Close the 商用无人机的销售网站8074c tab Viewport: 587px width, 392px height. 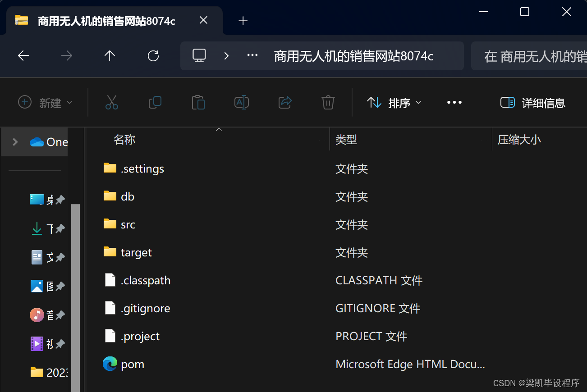(203, 20)
